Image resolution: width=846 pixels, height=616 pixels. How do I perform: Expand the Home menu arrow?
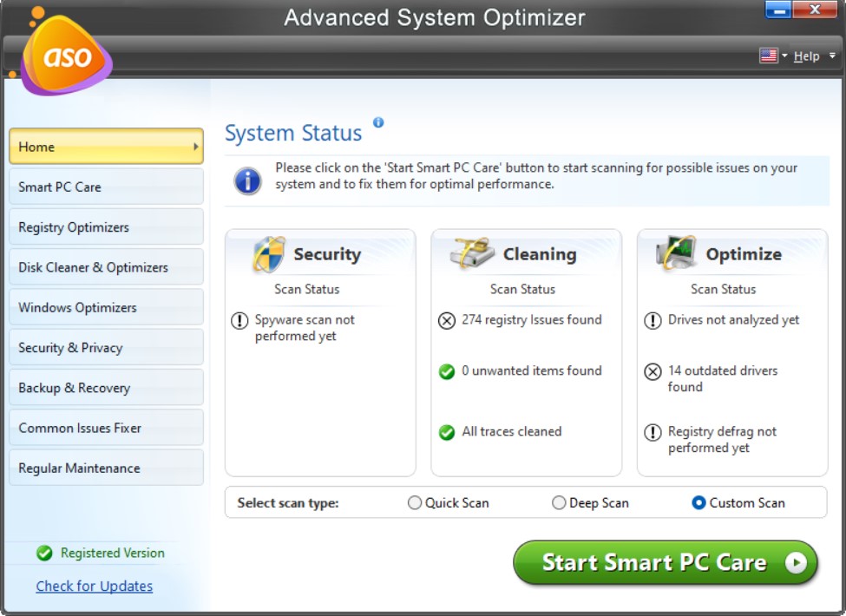click(194, 147)
